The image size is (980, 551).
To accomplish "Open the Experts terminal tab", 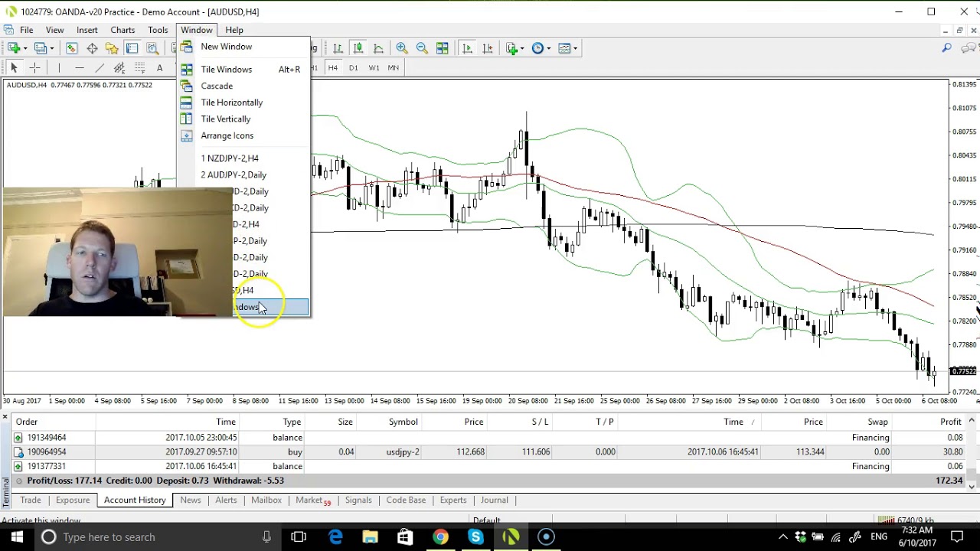I will (453, 500).
